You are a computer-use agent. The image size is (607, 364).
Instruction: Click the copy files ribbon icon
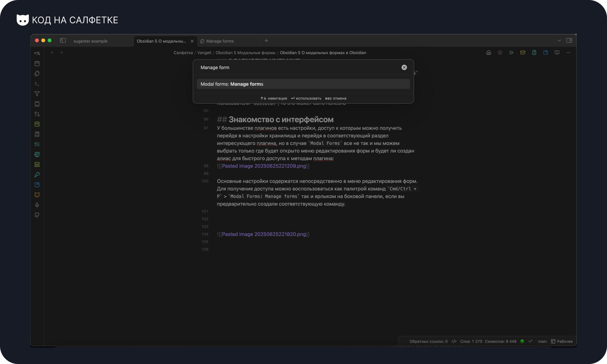tap(37, 74)
